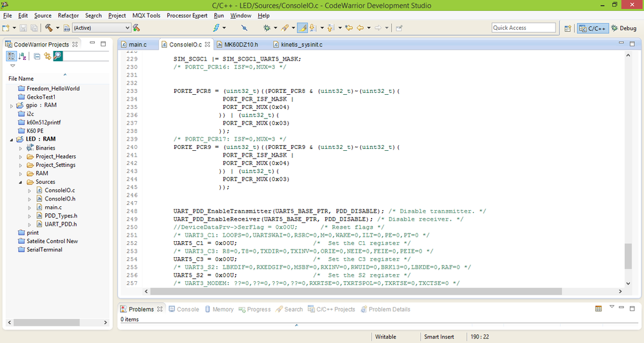Image resolution: width=644 pixels, height=343 pixels.
Task: Expand the Project_Headers folder
Action: 21,157
